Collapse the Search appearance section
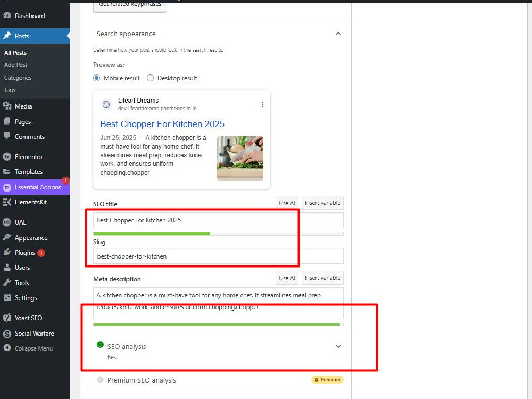Screen dimensions: 532x399 coord(338,34)
